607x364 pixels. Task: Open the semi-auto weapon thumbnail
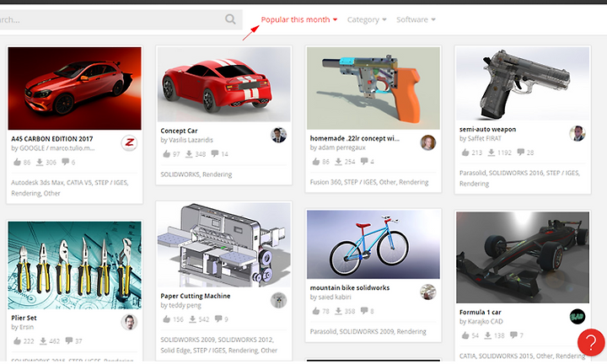[523, 83]
